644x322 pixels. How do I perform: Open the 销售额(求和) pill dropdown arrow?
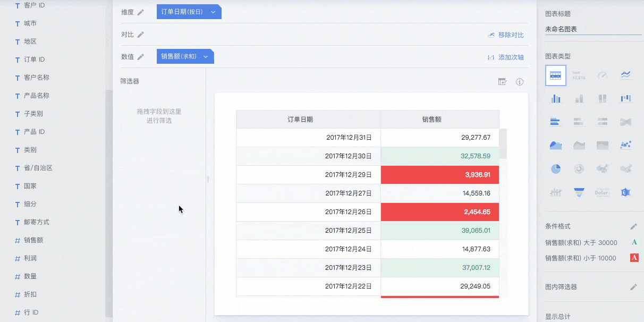pyautogui.click(x=206, y=57)
